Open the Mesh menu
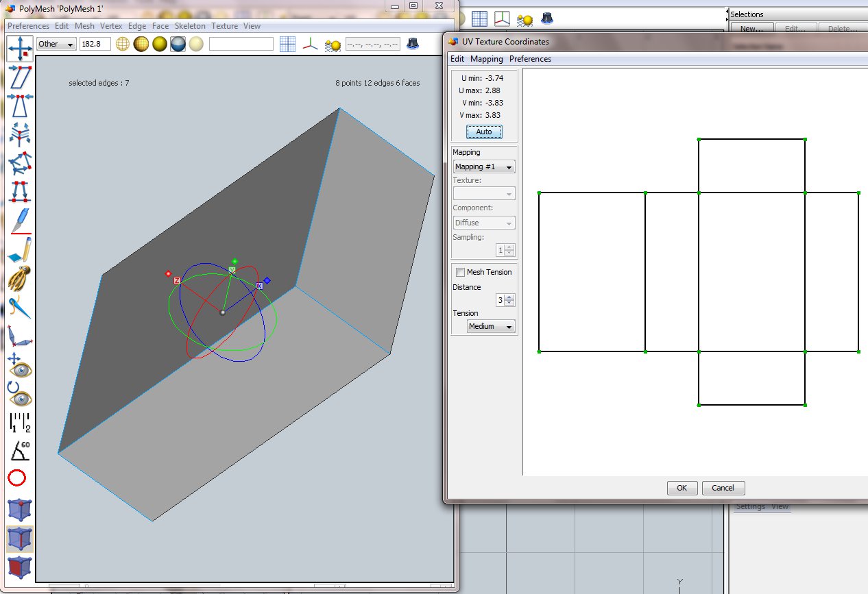Screen dimensions: 868x594 (x=84, y=26)
